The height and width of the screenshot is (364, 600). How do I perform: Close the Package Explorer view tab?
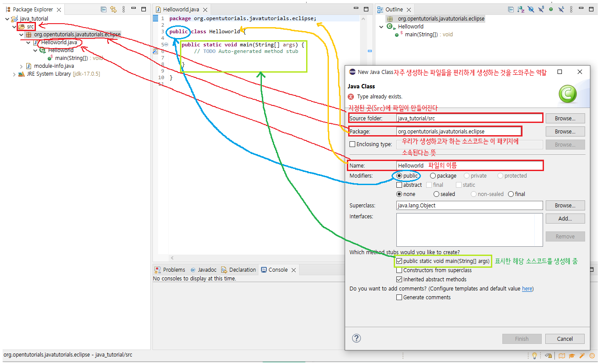pyautogui.click(x=58, y=10)
